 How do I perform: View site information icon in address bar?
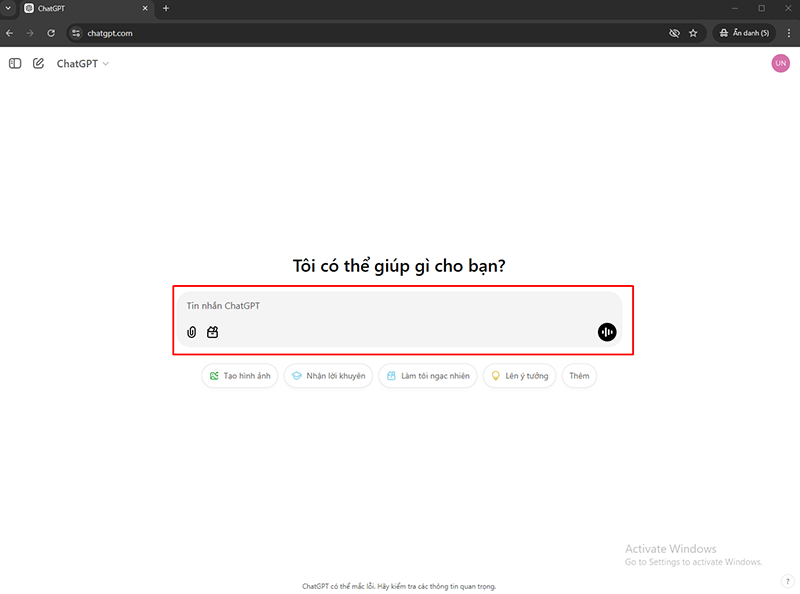pyautogui.click(x=76, y=33)
